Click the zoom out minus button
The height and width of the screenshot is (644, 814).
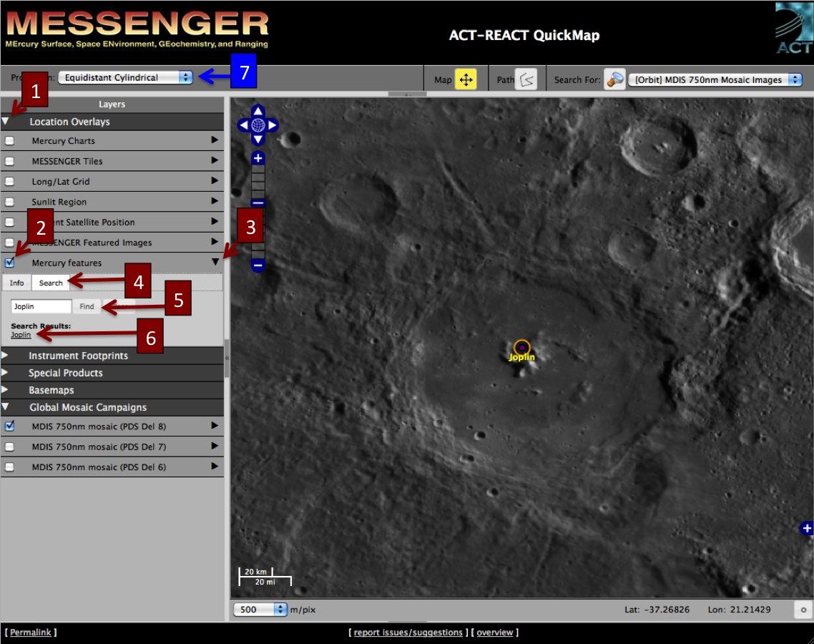click(258, 265)
